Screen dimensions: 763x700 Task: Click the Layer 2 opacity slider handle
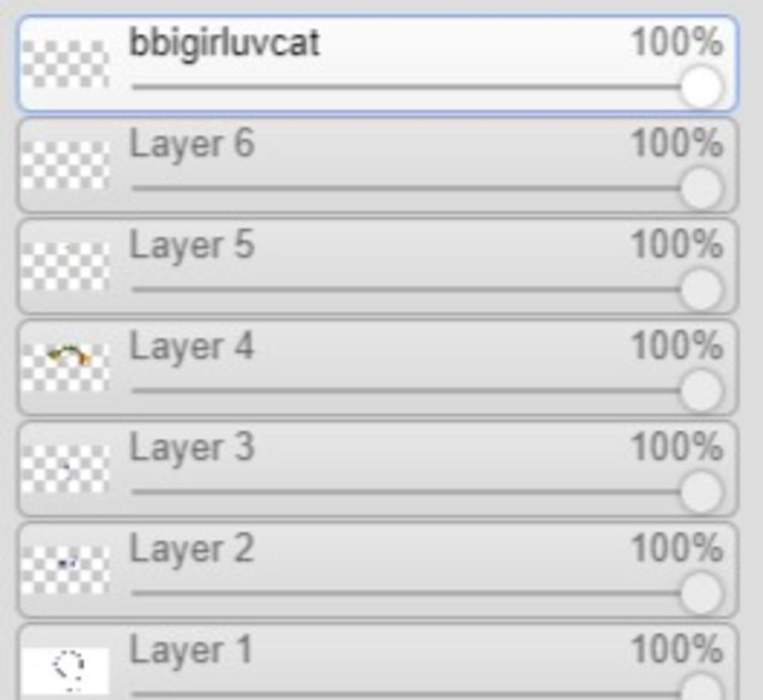pos(701,594)
